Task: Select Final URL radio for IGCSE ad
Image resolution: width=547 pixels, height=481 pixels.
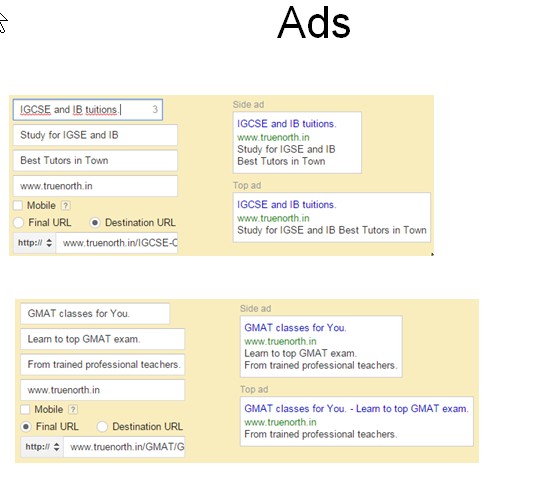Action: [x=18, y=223]
